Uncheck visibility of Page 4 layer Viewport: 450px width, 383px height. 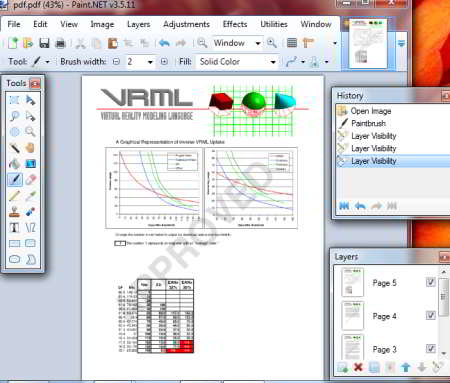pyautogui.click(x=431, y=315)
